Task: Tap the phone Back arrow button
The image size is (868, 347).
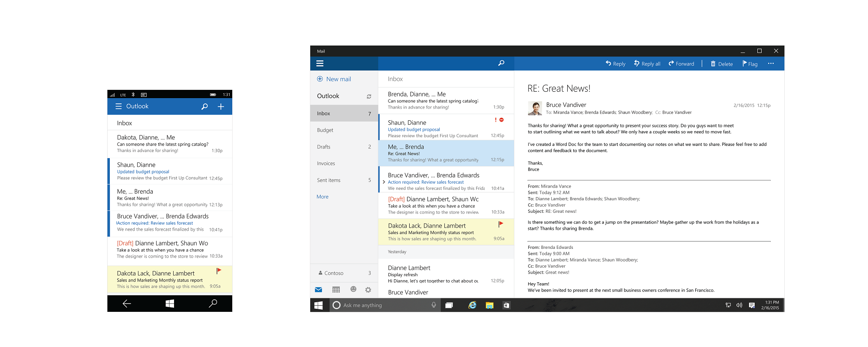Action: (127, 304)
